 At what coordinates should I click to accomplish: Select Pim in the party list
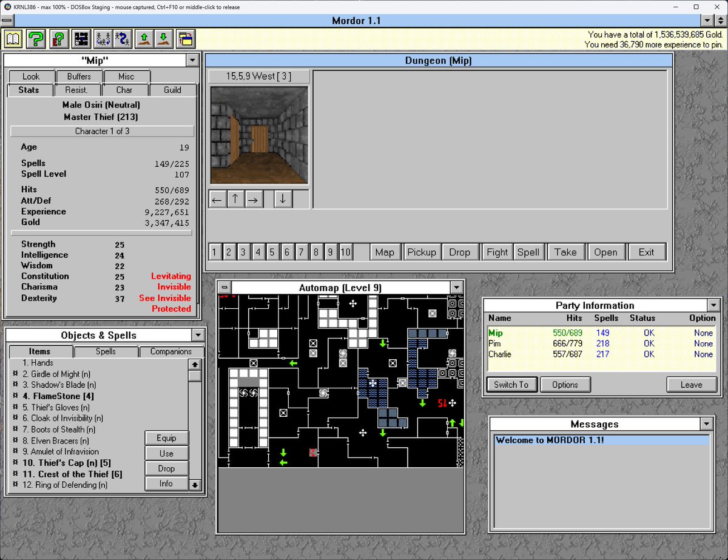pyautogui.click(x=494, y=343)
